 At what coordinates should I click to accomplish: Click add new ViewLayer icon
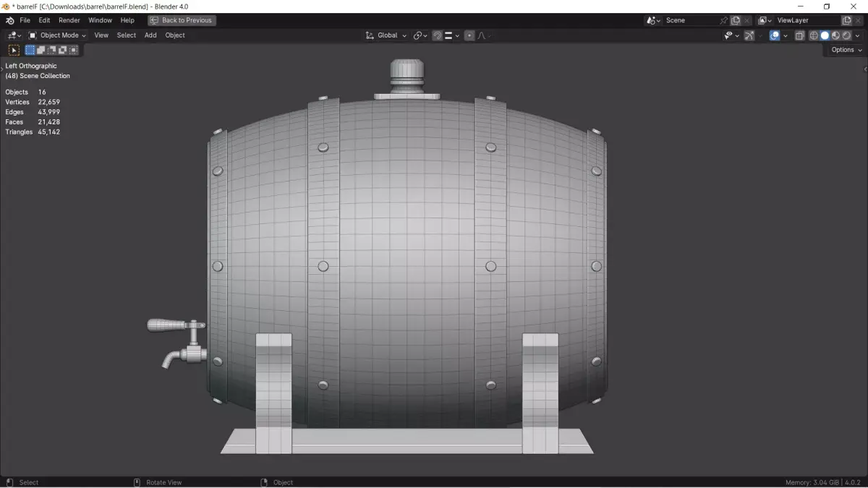pyautogui.click(x=847, y=20)
